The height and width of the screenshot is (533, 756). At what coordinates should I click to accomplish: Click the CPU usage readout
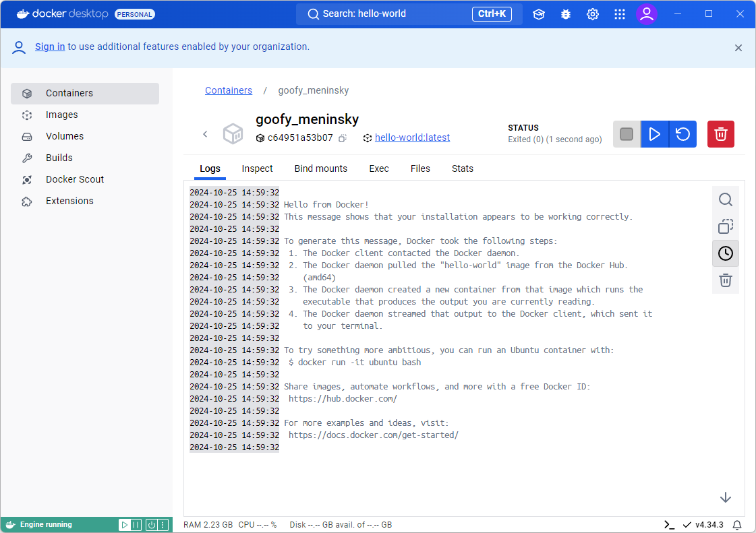pos(258,525)
